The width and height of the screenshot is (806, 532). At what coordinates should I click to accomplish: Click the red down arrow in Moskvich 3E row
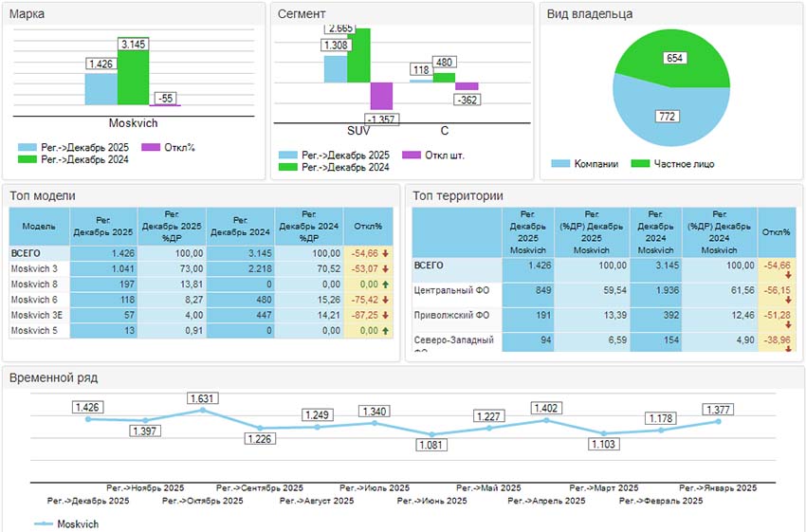[386, 315]
